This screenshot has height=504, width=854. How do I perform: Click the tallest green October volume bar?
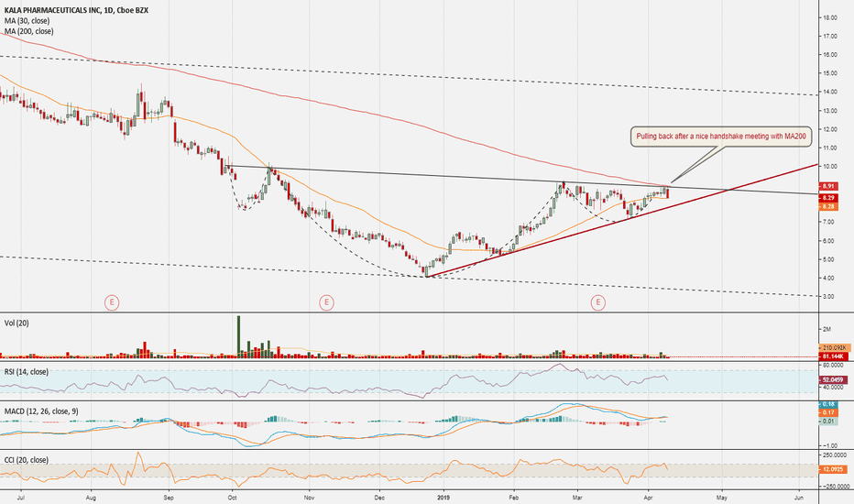coord(238,336)
